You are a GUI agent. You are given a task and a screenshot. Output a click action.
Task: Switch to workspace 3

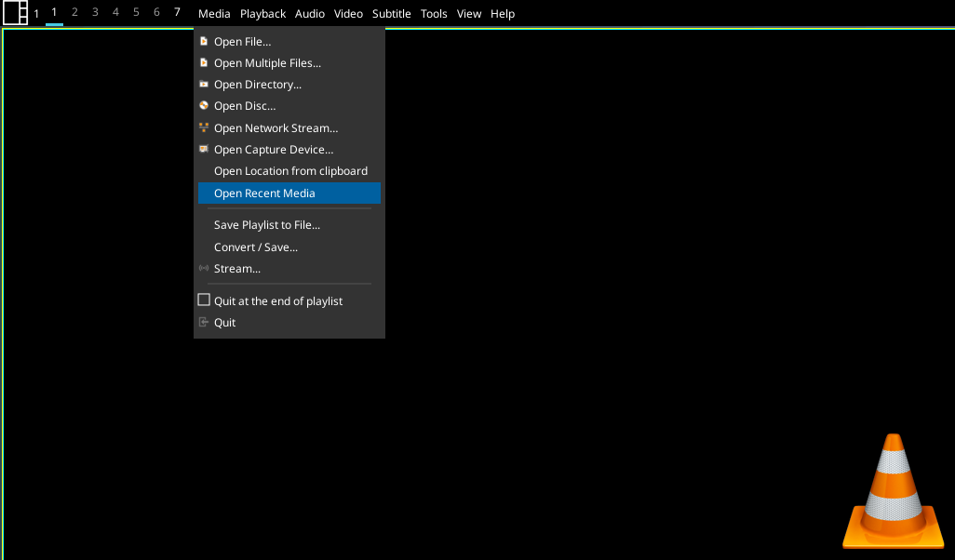[95, 12]
